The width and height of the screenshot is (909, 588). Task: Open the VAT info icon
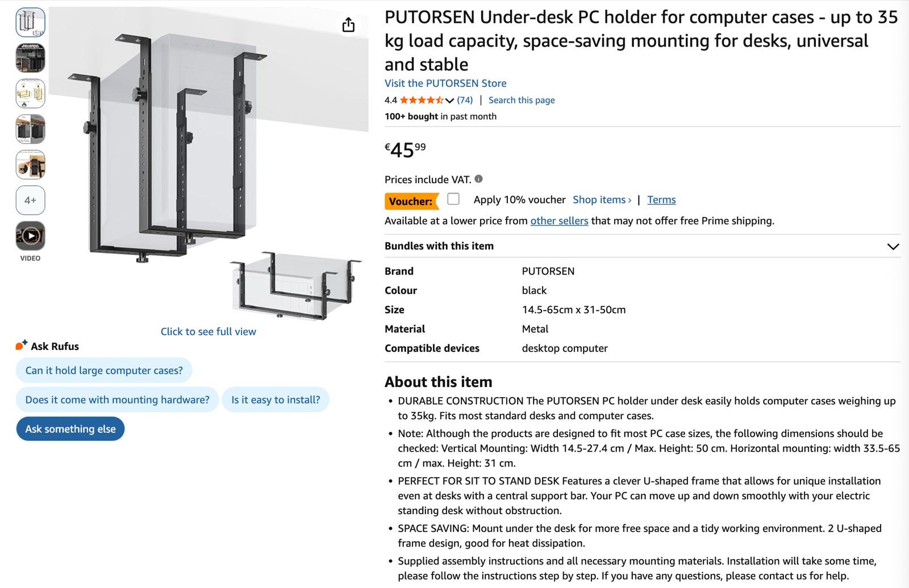(x=478, y=179)
